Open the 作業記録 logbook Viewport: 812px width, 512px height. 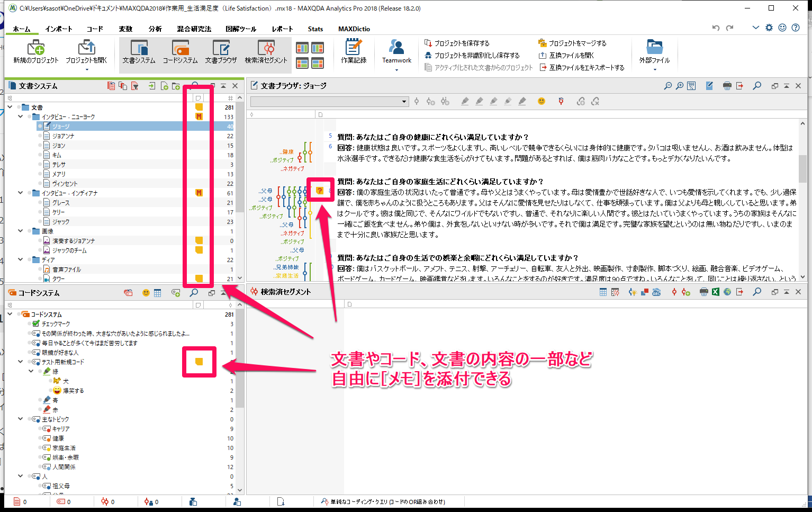pyautogui.click(x=354, y=52)
